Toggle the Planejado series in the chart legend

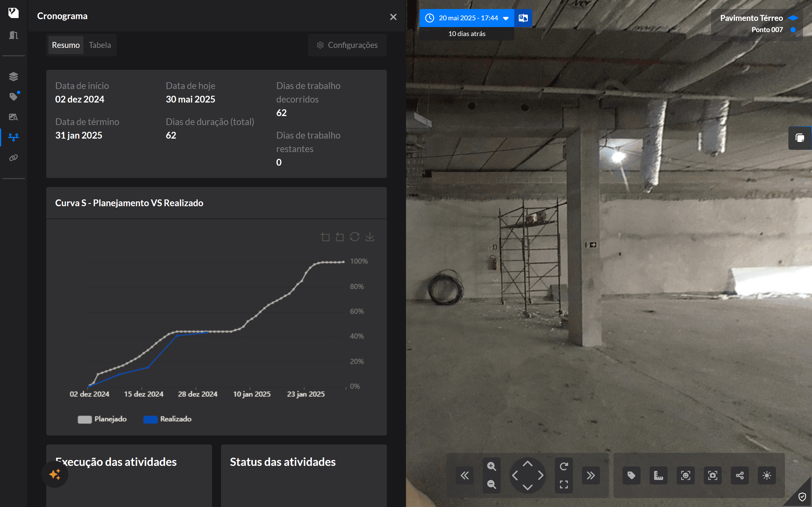point(102,419)
